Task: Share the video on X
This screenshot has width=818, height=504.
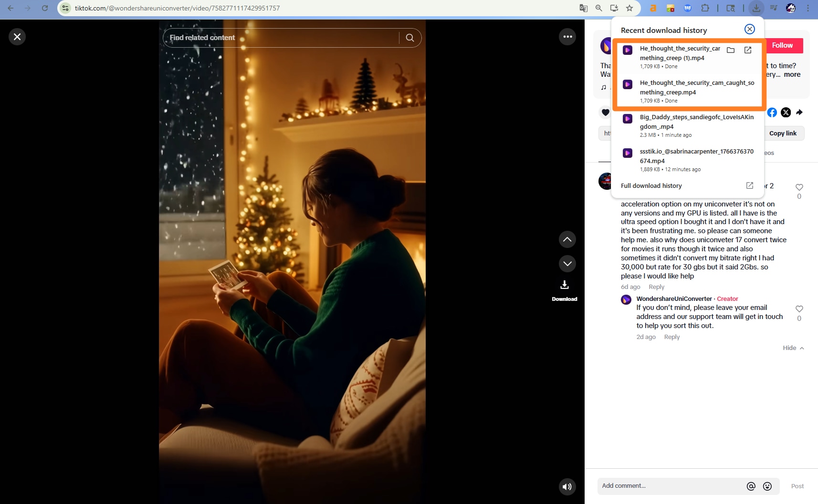Action: tap(785, 113)
